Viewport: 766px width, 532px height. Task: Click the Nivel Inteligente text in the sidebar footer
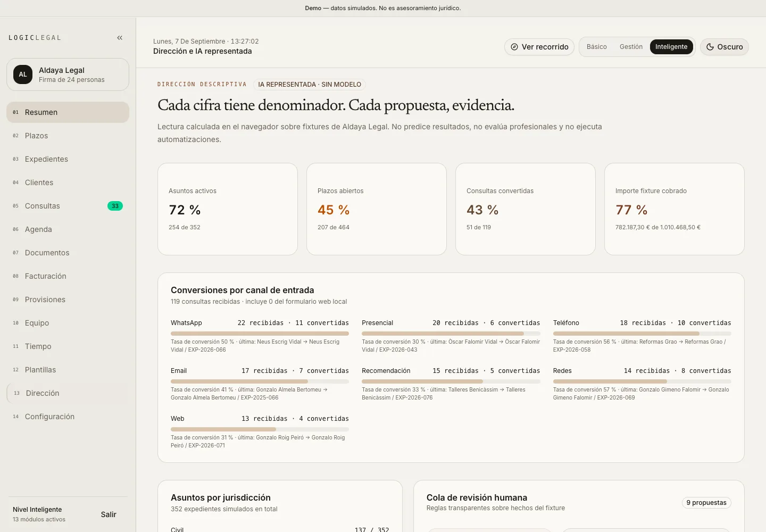[x=37, y=510]
